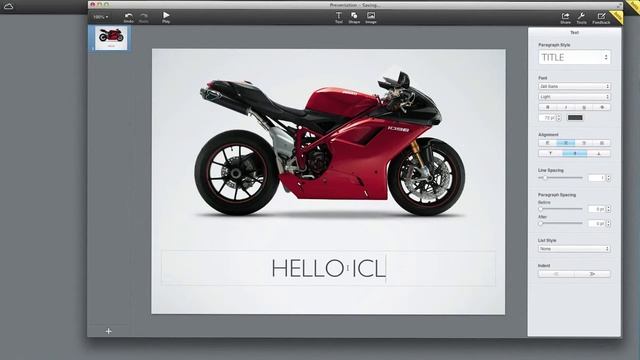Open the Light font weight dropdown
The image size is (640, 360).
[x=574, y=97]
